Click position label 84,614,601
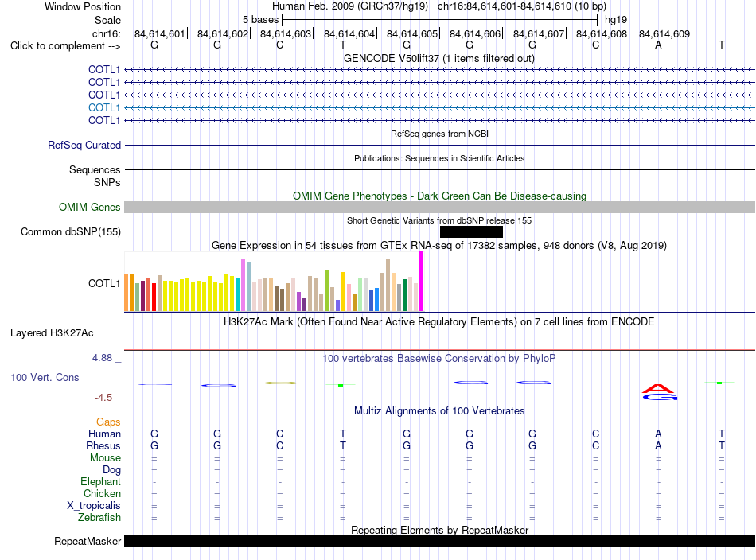Viewport: 756px width, 560px height. [160, 33]
